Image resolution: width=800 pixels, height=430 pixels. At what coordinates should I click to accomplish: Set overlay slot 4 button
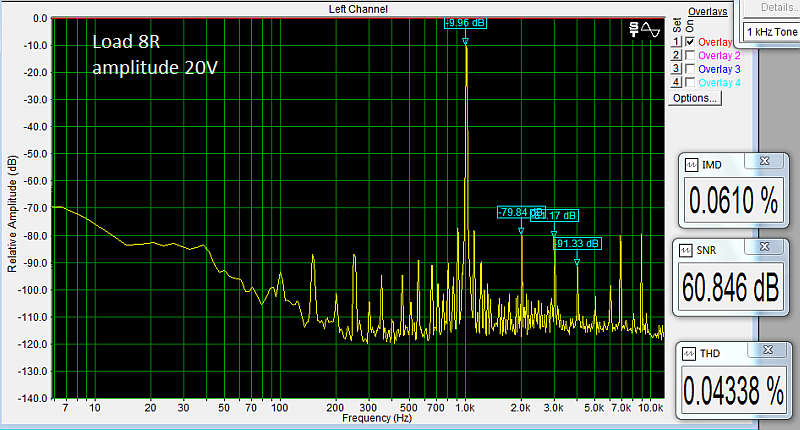676,82
